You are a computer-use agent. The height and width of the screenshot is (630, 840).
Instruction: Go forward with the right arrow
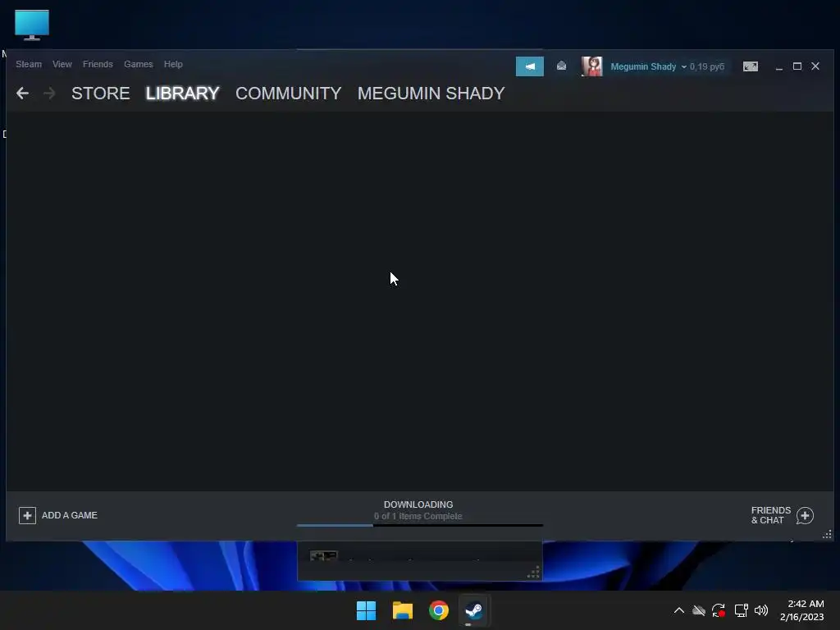tap(49, 94)
